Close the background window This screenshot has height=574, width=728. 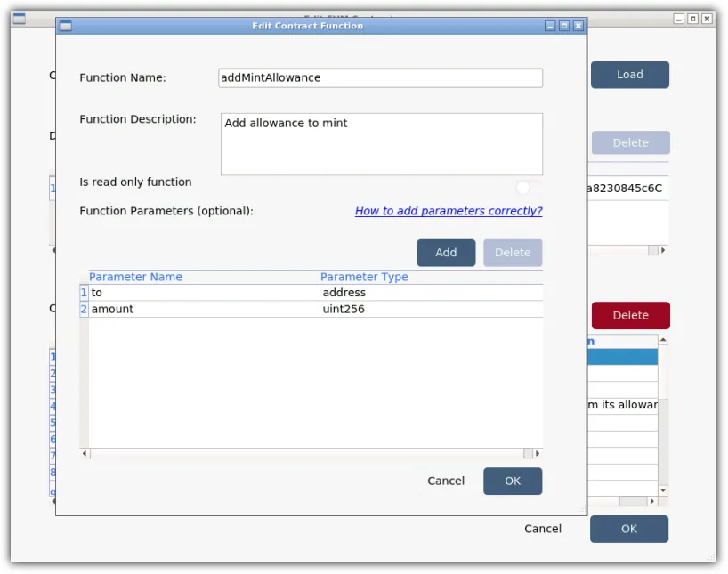(707, 19)
